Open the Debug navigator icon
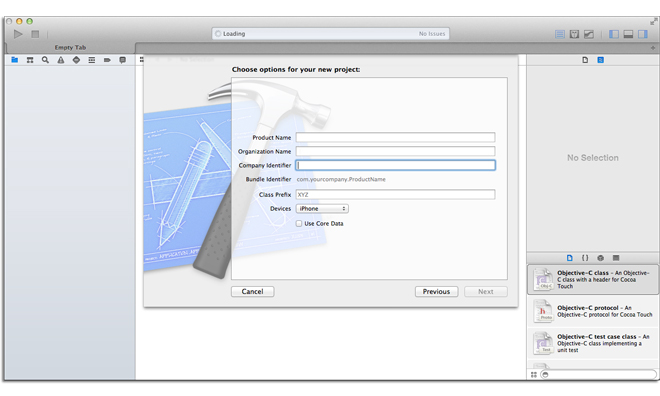 pos(92,60)
